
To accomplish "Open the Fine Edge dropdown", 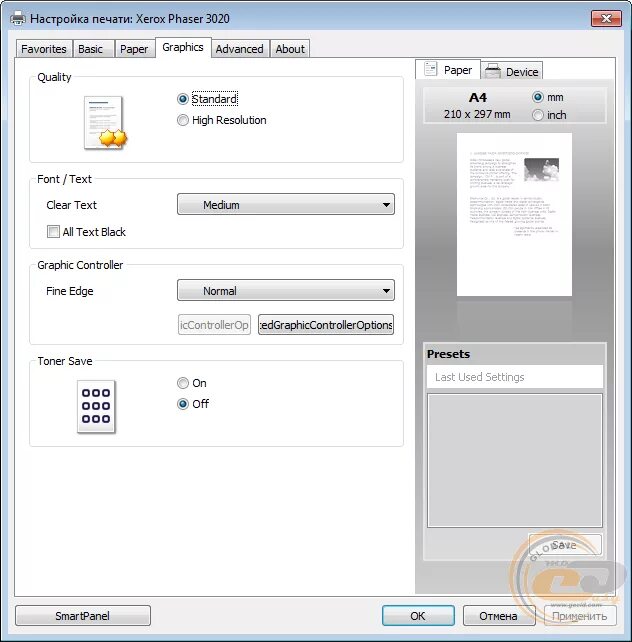I will coord(286,290).
